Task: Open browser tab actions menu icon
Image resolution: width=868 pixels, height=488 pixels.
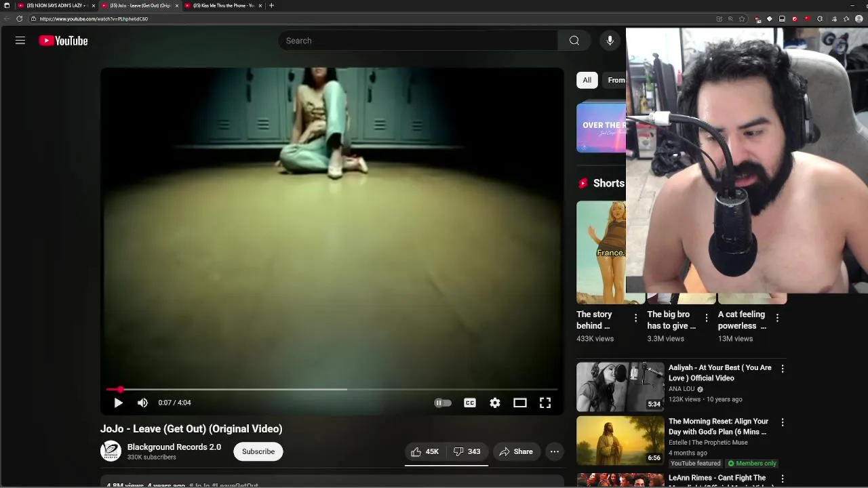Action: tap(7, 5)
